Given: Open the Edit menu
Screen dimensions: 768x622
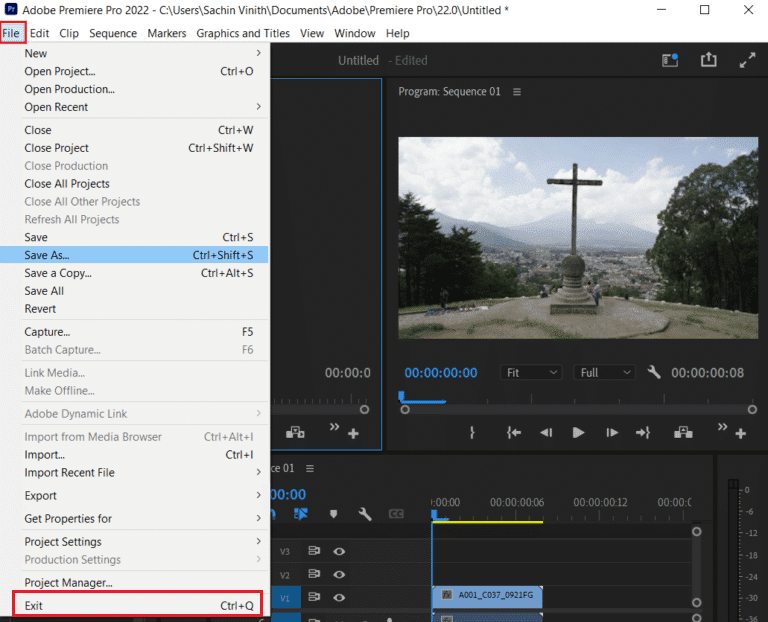Looking at the screenshot, I should [39, 33].
